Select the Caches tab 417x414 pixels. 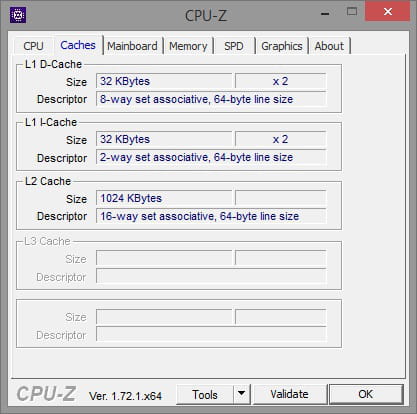point(78,45)
